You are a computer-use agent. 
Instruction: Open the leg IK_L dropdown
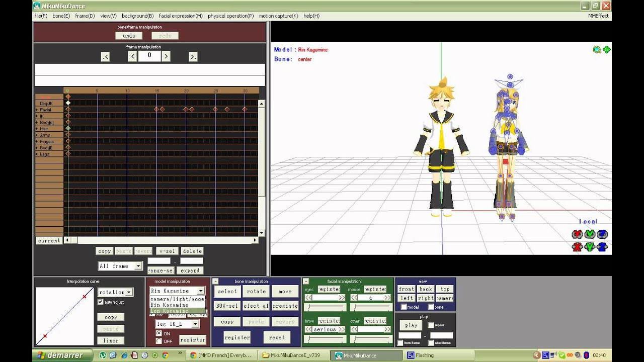[195, 324]
